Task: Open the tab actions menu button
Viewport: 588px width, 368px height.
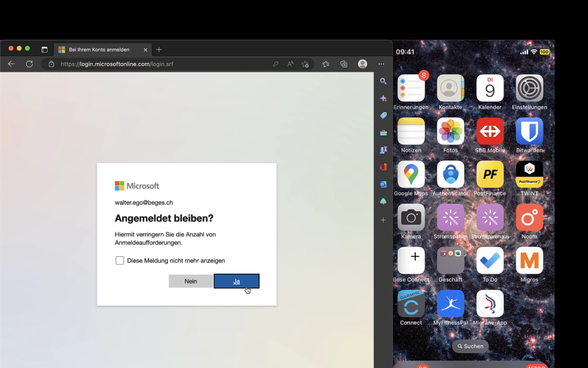Action: (44, 49)
